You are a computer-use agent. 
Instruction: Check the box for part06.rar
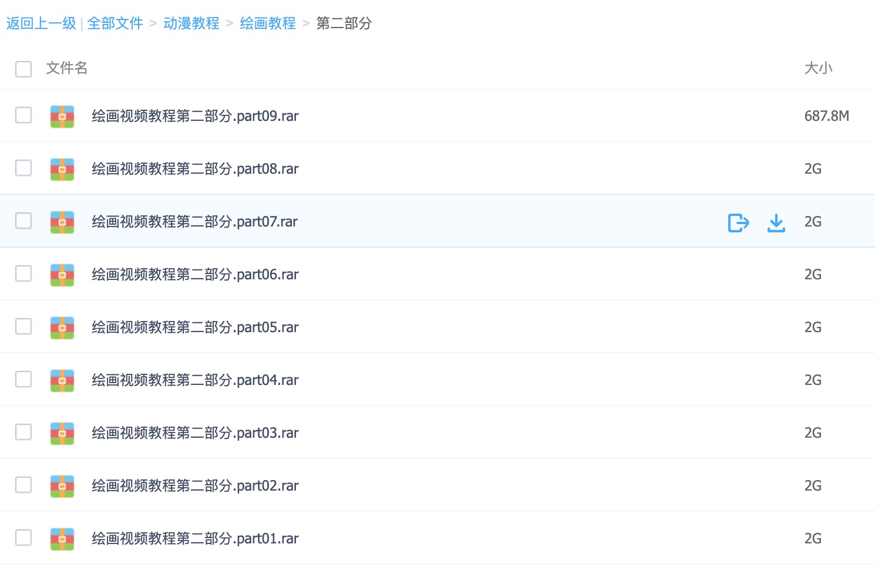coord(23,273)
